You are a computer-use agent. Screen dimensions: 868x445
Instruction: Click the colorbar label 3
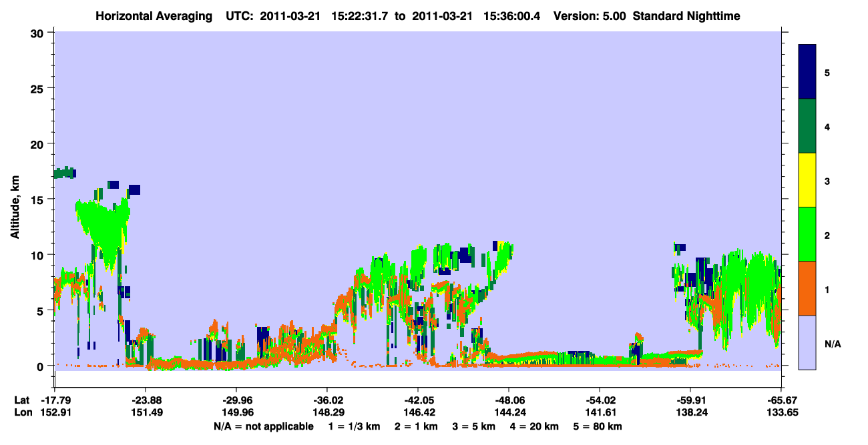pos(827,181)
